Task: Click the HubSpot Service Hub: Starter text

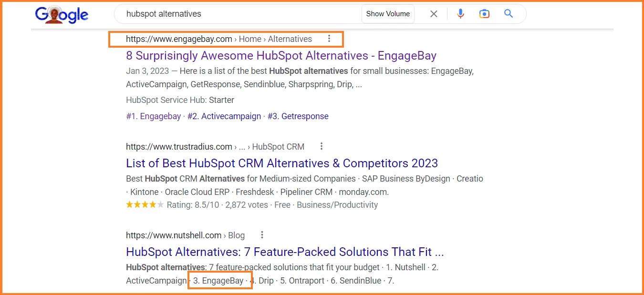Action: pyautogui.click(x=180, y=100)
